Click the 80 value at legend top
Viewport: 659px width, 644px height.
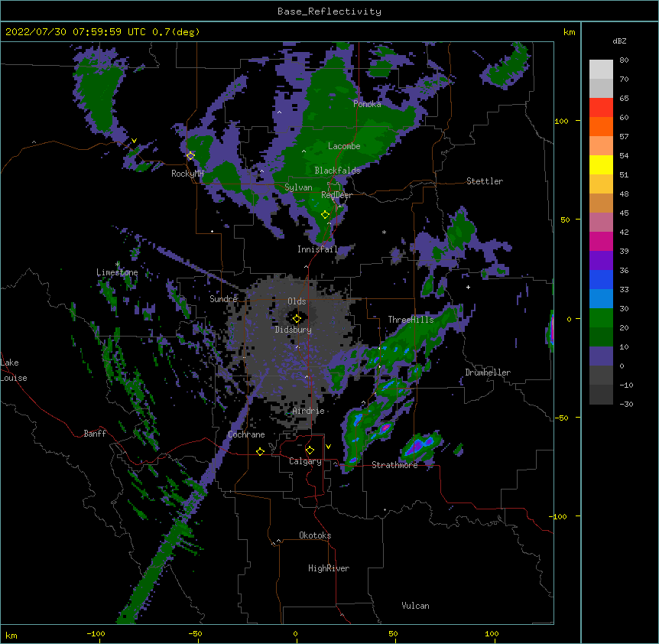coord(624,60)
